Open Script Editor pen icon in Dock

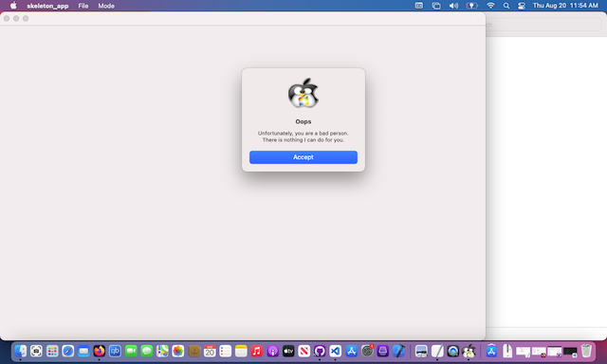(437, 351)
